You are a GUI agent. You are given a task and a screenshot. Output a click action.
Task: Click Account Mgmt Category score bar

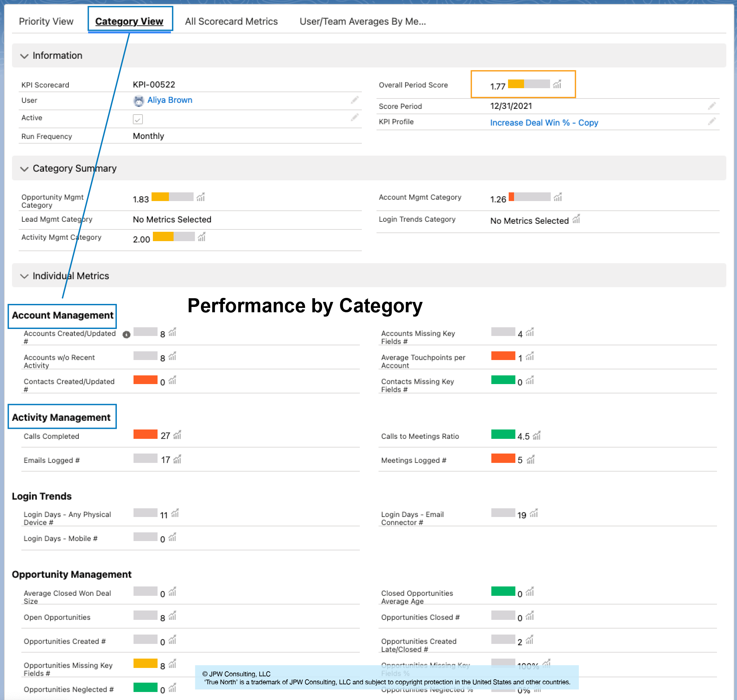click(x=529, y=197)
